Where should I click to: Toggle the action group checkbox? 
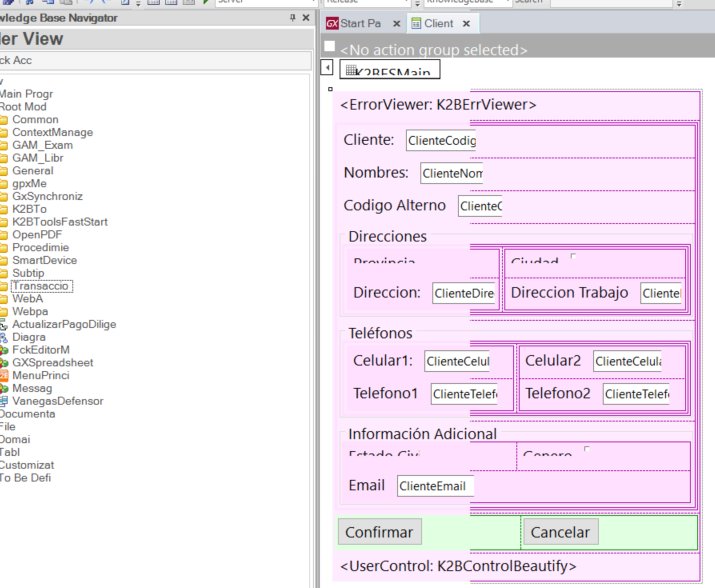[329, 48]
